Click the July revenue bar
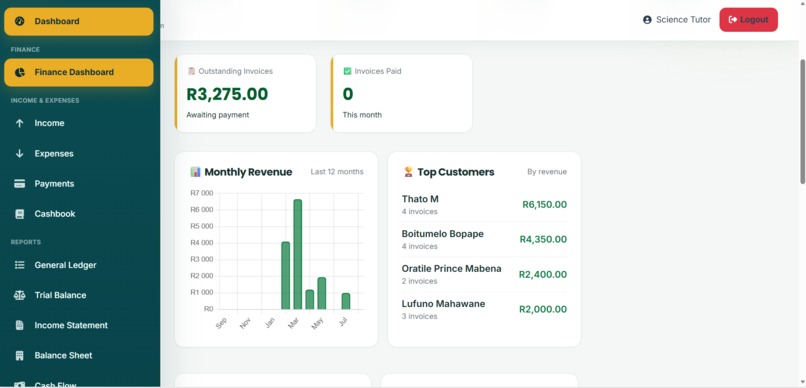806x388 pixels. [346, 301]
